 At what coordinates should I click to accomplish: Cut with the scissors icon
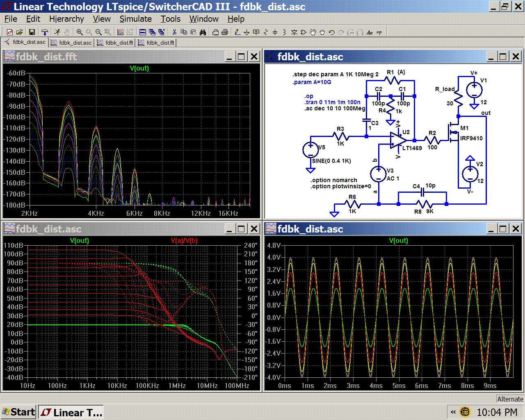[174, 32]
